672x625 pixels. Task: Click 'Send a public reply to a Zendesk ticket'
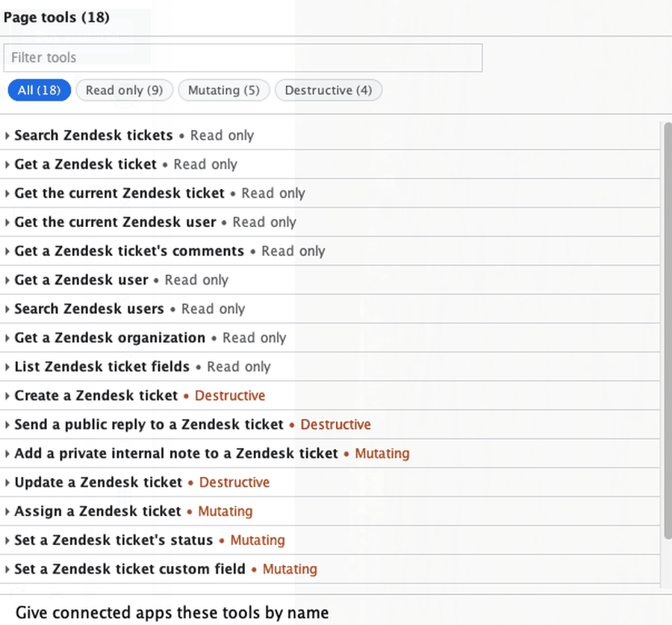pyautogui.click(x=149, y=424)
